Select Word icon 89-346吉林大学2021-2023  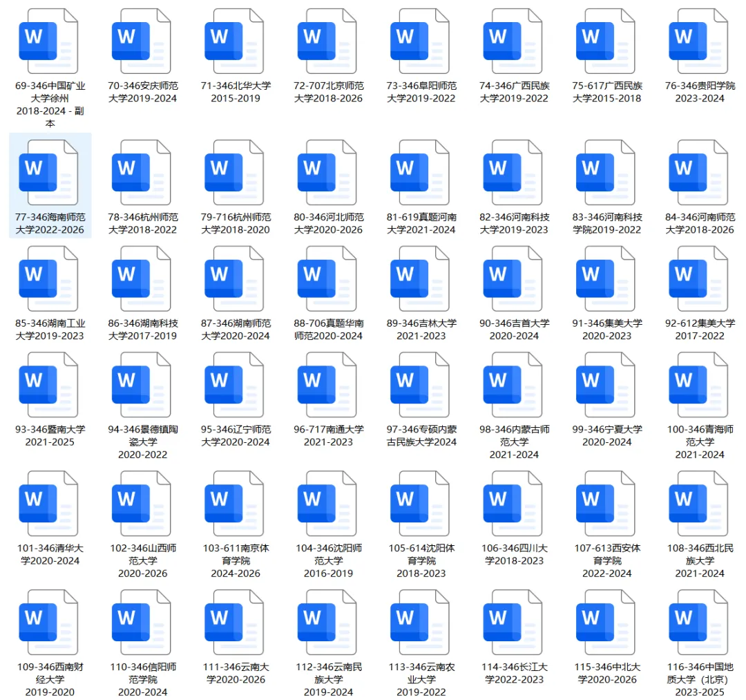420,279
